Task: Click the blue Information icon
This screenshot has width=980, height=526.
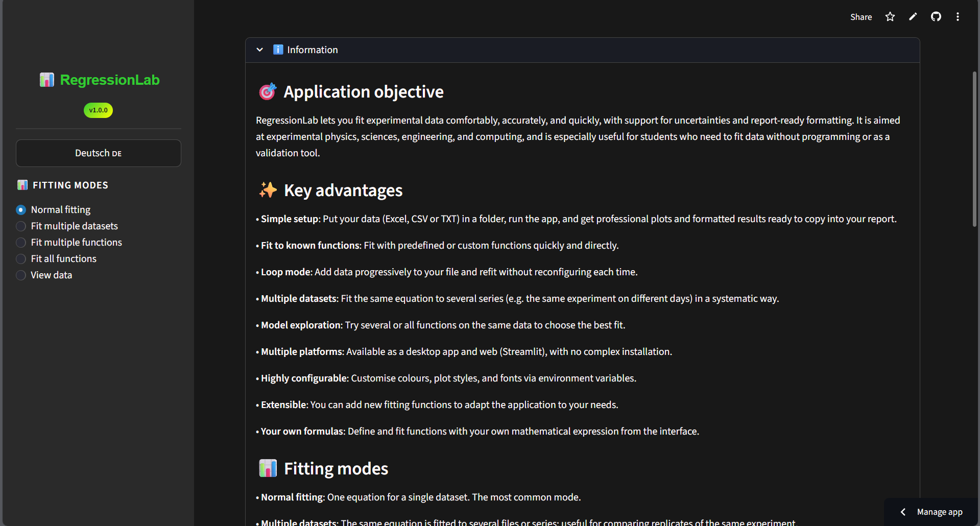Action: [x=278, y=50]
